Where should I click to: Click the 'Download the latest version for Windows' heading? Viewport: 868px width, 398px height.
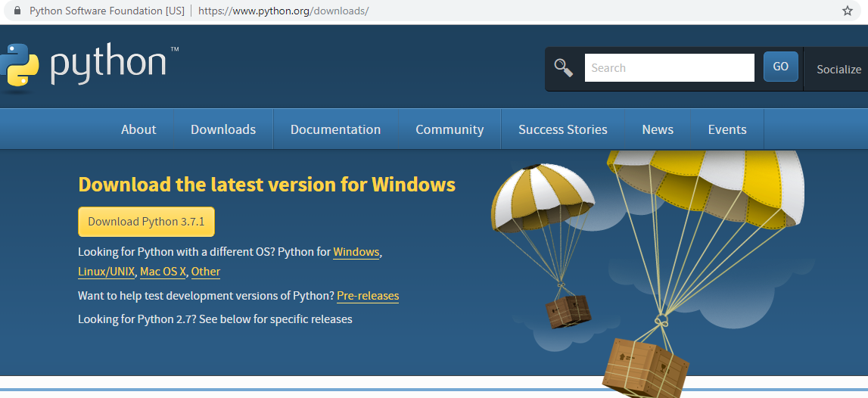[x=267, y=185]
